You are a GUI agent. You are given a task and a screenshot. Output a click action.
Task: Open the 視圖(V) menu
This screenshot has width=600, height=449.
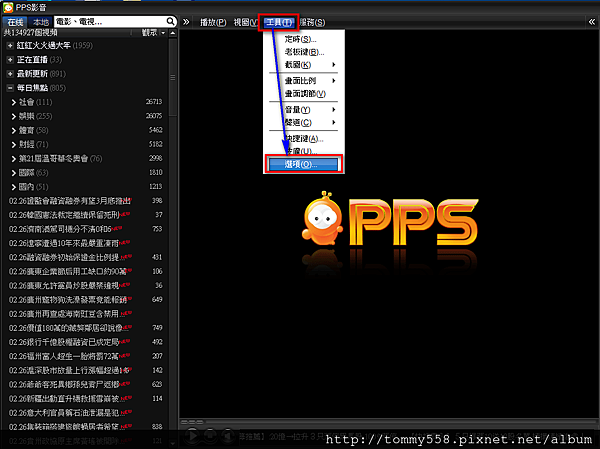[x=245, y=23]
